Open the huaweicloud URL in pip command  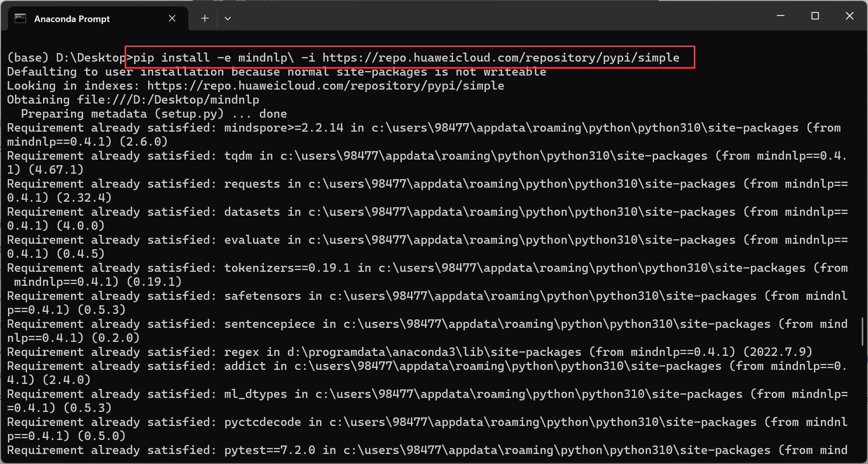click(501, 58)
